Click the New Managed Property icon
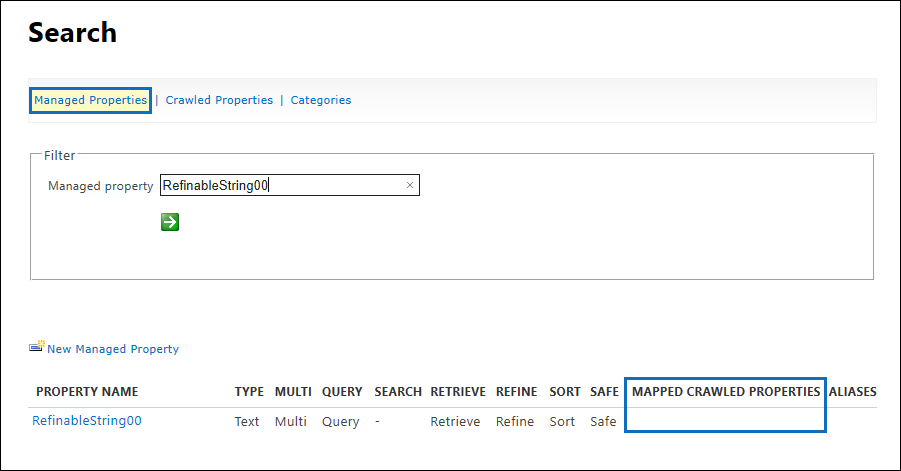The image size is (901, 471). pos(37,347)
